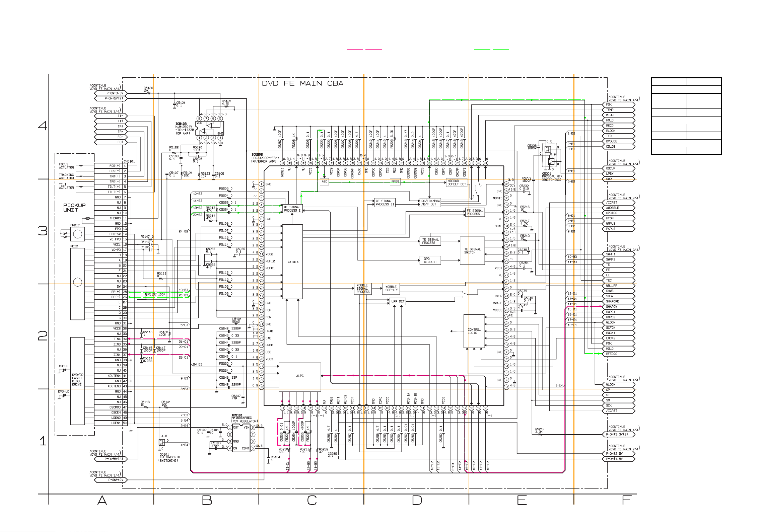Select the 'LPP DET' block
The height and width of the screenshot is (532, 760).
398,301
